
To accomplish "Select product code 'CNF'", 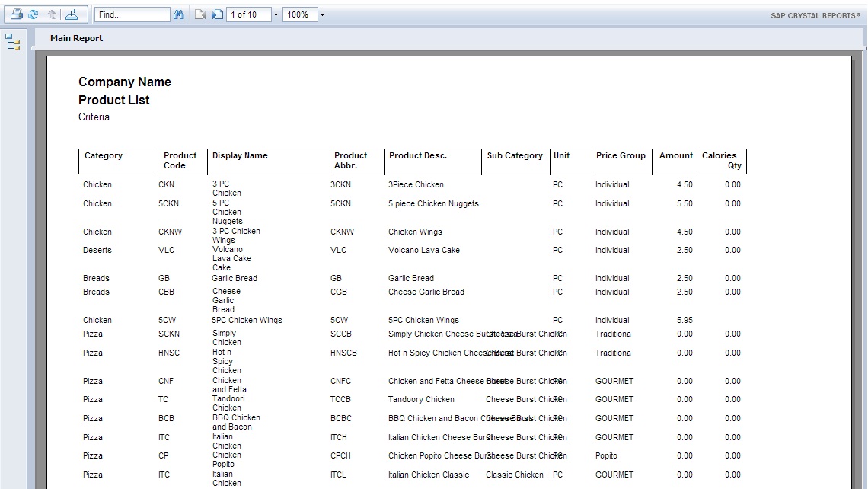I will click(x=166, y=381).
